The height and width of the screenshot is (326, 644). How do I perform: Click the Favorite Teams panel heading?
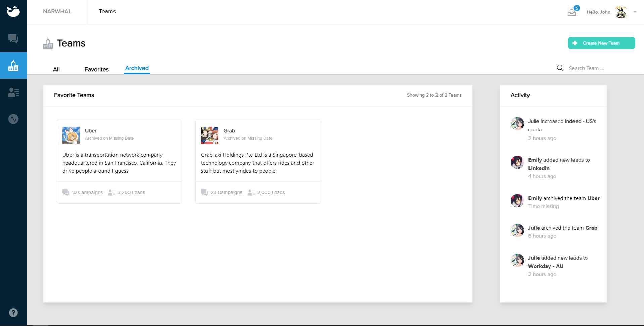74,95
